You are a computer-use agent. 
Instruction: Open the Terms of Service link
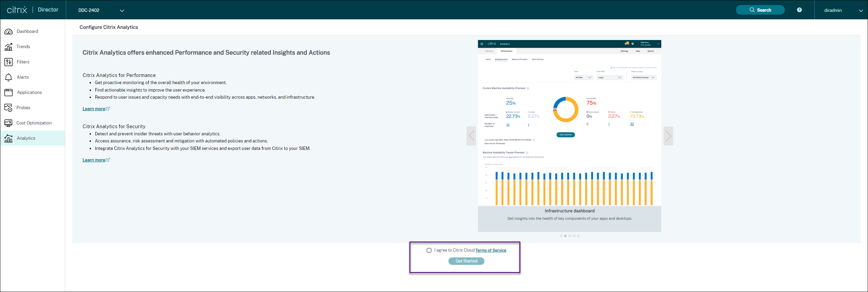click(x=491, y=250)
